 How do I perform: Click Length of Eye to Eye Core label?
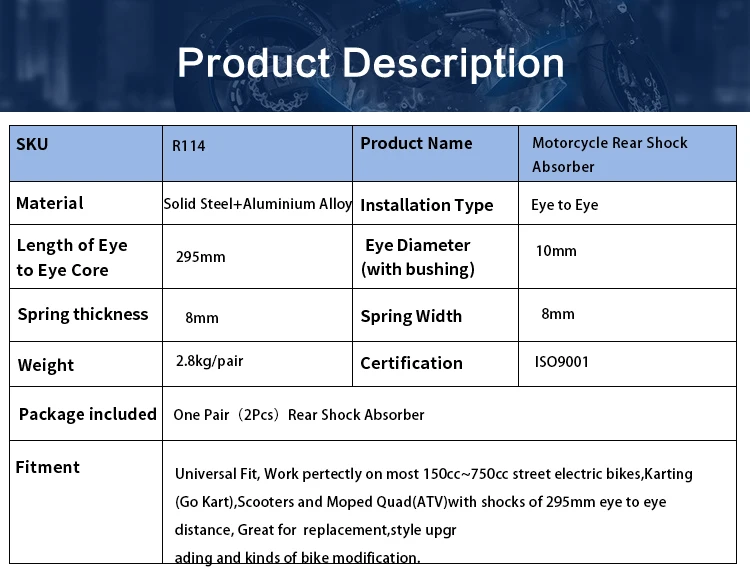point(72,257)
